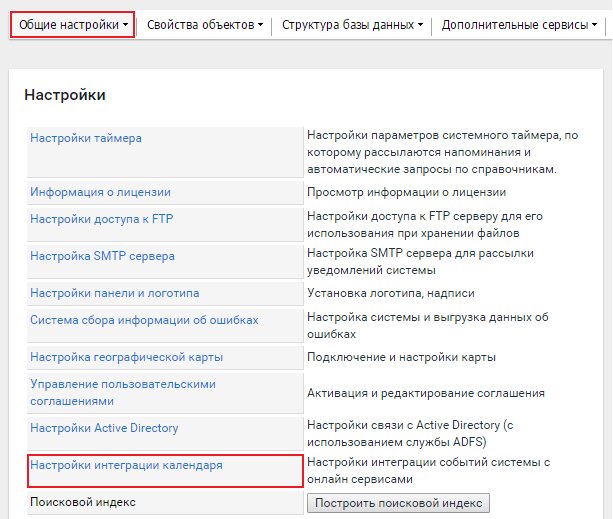Select the Настройка SMTP сервера link
613x519 pixels.
pos(102,256)
